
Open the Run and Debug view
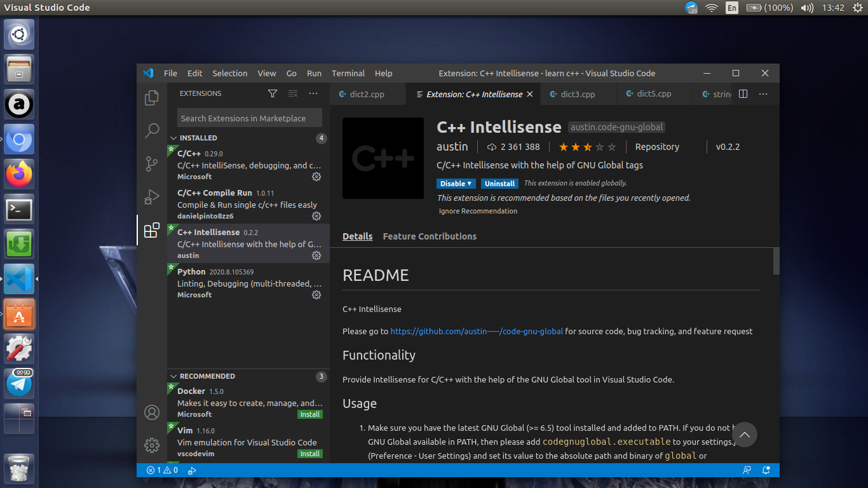click(x=152, y=197)
